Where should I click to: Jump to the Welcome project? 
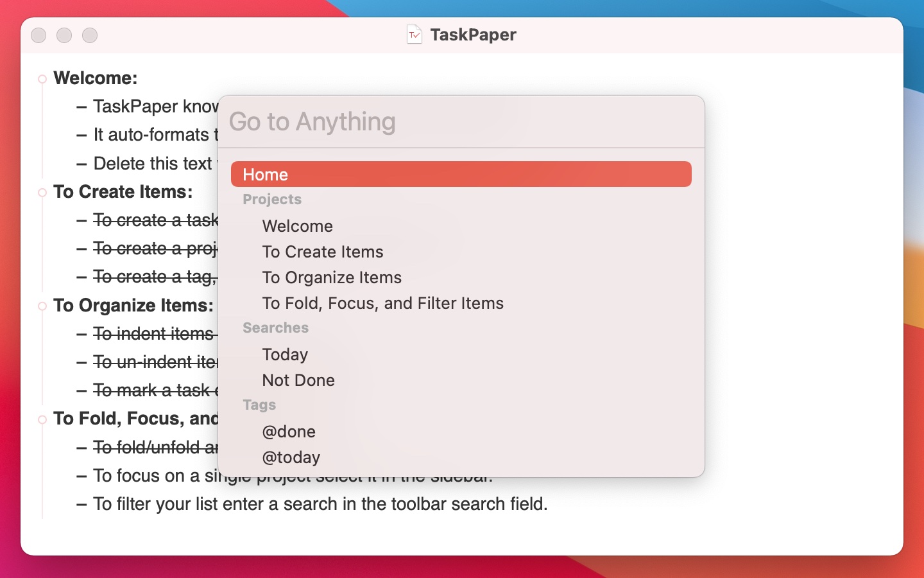297,226
